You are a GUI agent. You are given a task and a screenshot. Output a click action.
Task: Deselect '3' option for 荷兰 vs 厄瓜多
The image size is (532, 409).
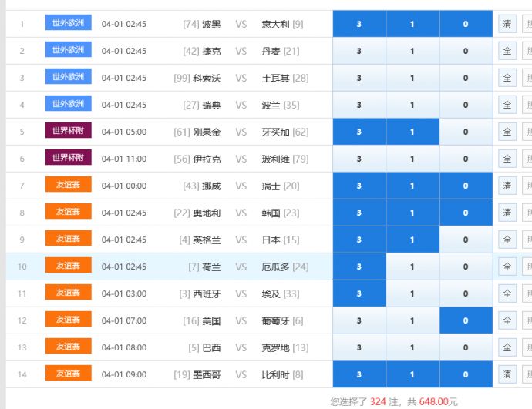click(x=359, y=267)
